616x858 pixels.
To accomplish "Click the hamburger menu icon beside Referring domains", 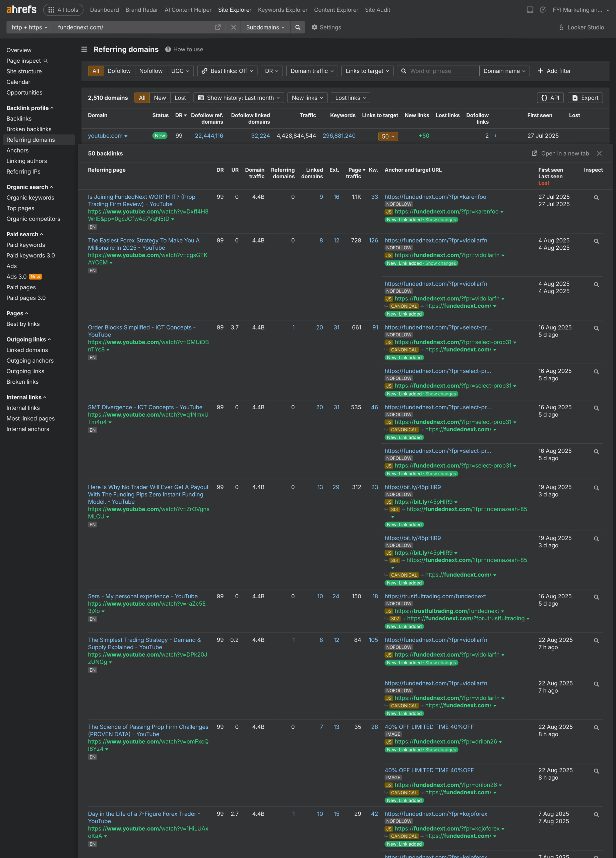I will 84,50.
